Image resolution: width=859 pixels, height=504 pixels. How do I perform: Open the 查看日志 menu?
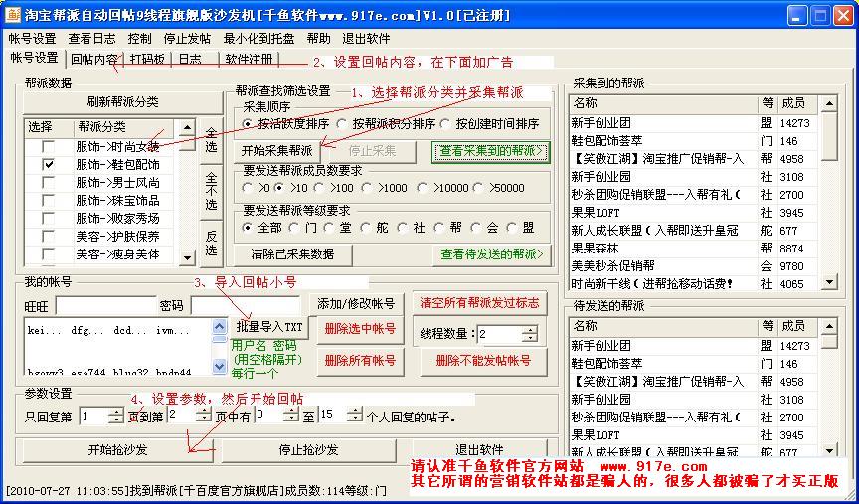(x=91, y=38)
